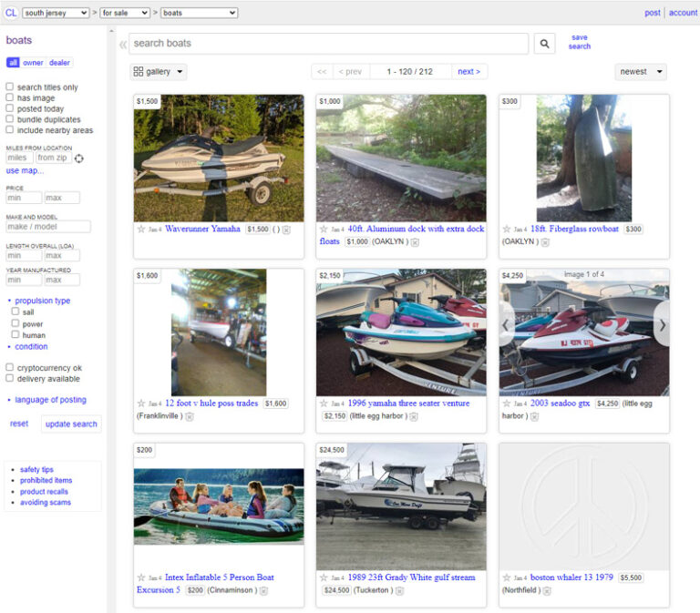Hide the 12 foot v hule listing

190,416
